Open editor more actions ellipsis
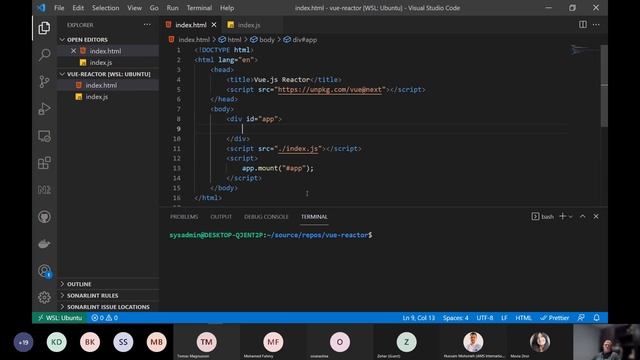 point(596,24)
